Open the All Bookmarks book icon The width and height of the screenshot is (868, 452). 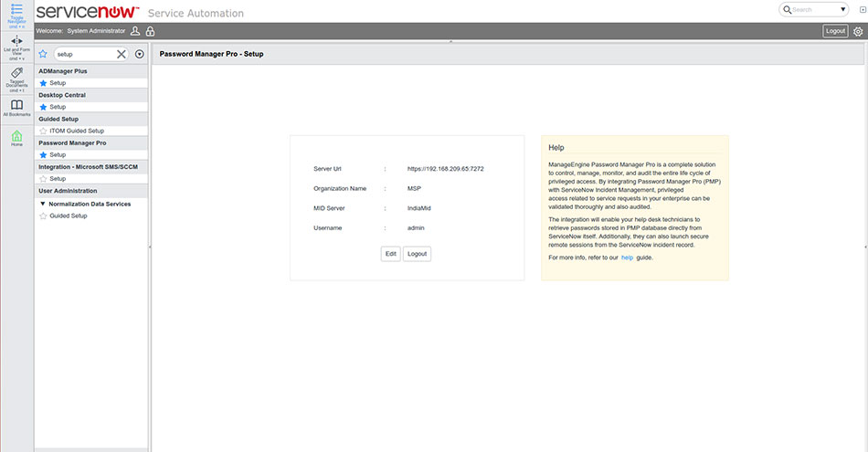click(x=16, y=105)
